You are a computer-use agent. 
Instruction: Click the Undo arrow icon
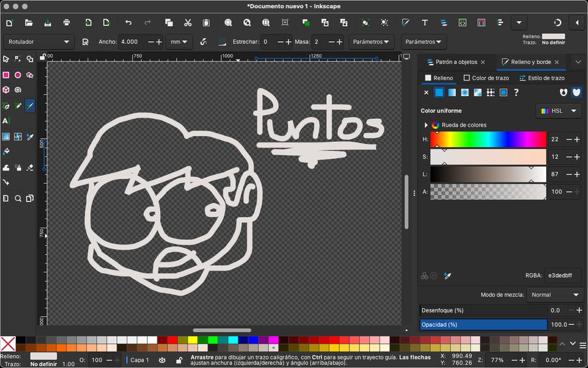128,22
